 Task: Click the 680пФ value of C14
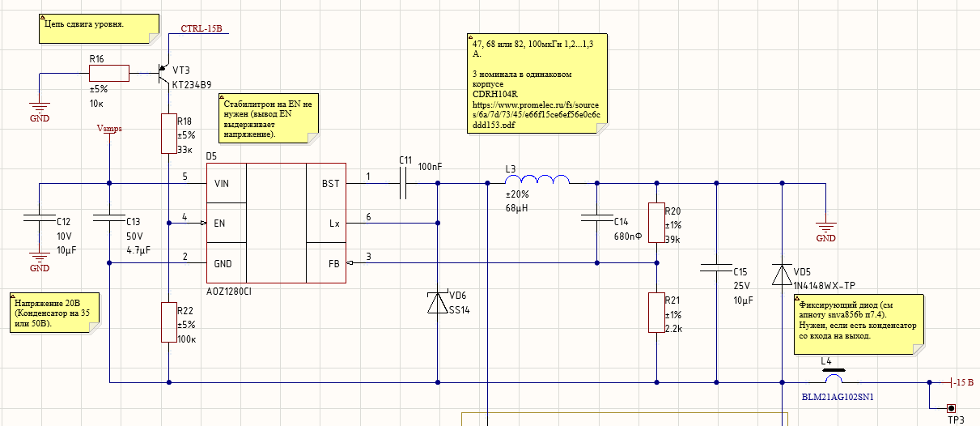click(x=628, y=236)
